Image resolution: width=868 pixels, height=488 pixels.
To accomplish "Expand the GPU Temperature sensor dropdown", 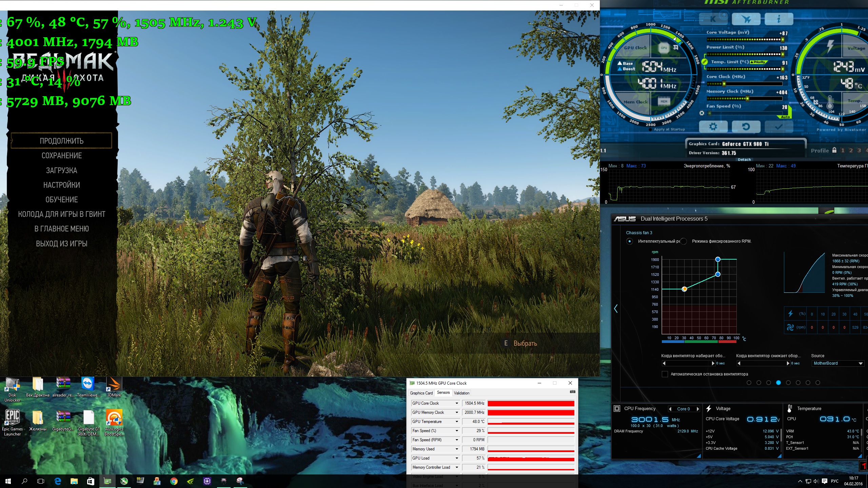I will pyautogui.click(x=457, y=422).
